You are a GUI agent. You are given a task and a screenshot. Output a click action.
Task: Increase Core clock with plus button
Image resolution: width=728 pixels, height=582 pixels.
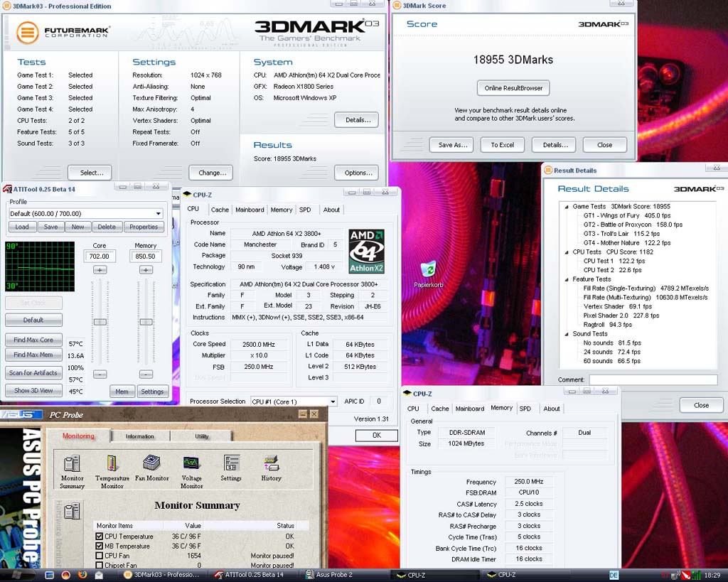100,269
